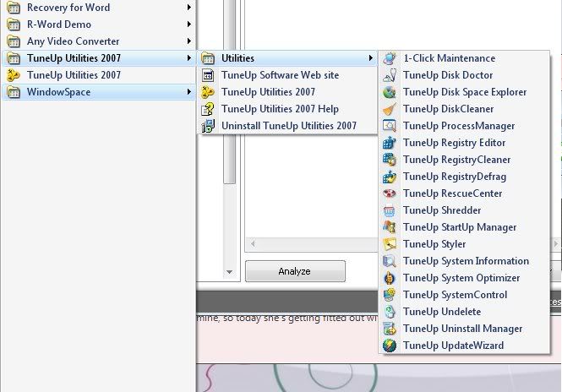Select TuneUp System Information
Screen dimensions: 562x392
click(x=465, y=261)
